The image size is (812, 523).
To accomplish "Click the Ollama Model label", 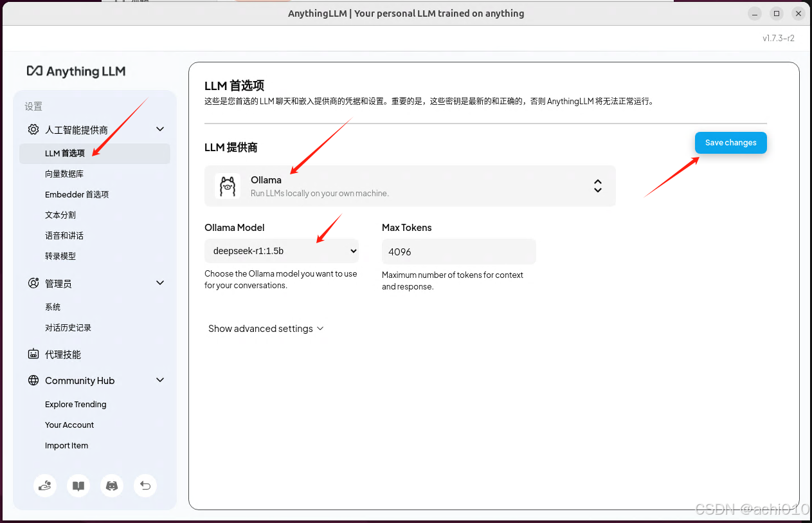I will pyautogui.click(x=235, y=228).
